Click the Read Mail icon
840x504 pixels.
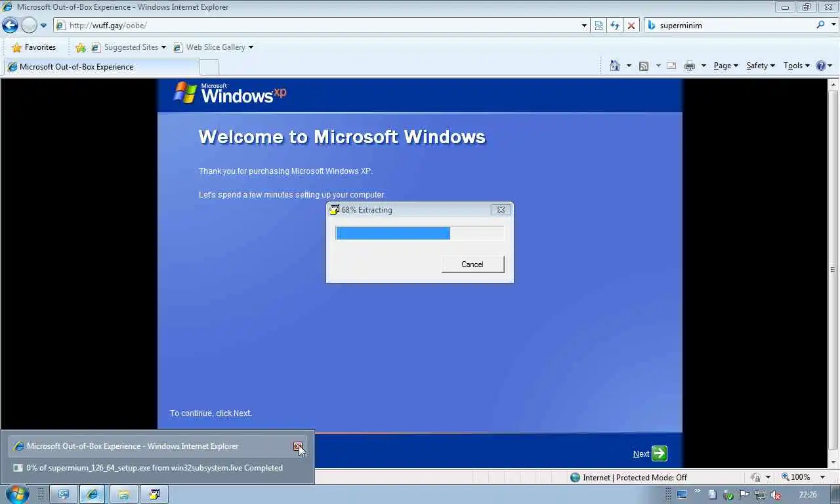[671, 66]
